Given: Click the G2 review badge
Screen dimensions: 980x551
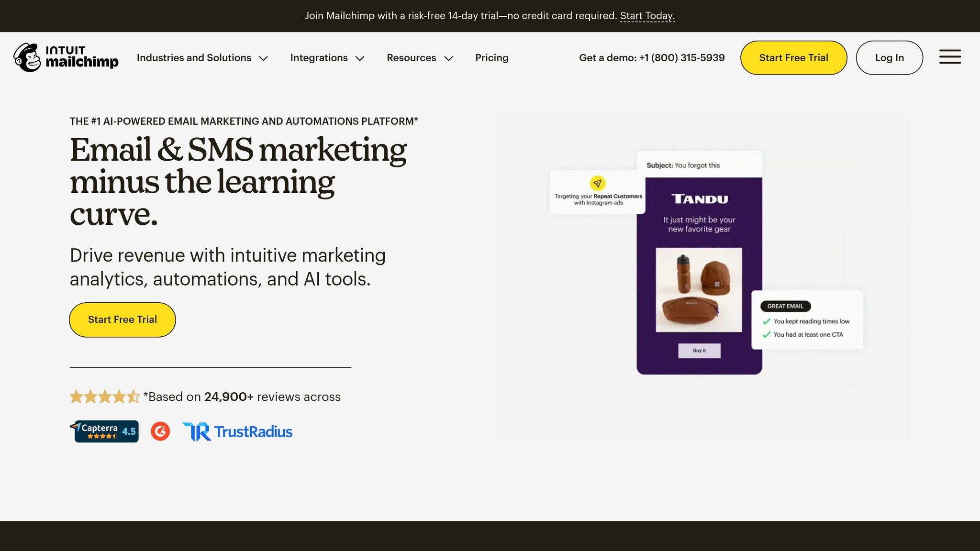Looking at the screenshot, I should pos(160,431).
